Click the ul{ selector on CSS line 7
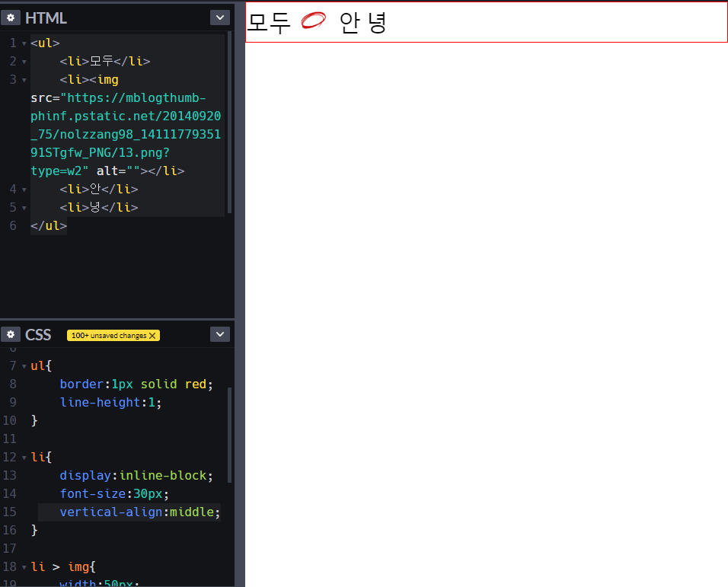This screenshot has height=587, width=728. (41, 365)
